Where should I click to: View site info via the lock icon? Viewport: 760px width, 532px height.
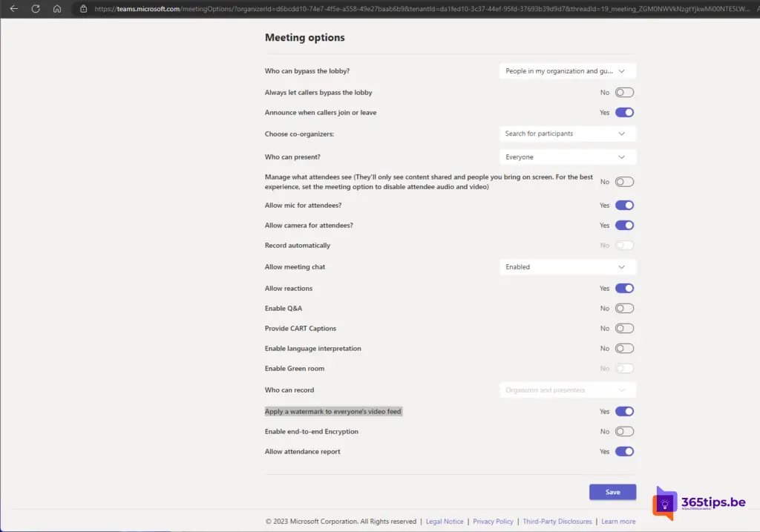pyautogui.click(x=83, y=9)
